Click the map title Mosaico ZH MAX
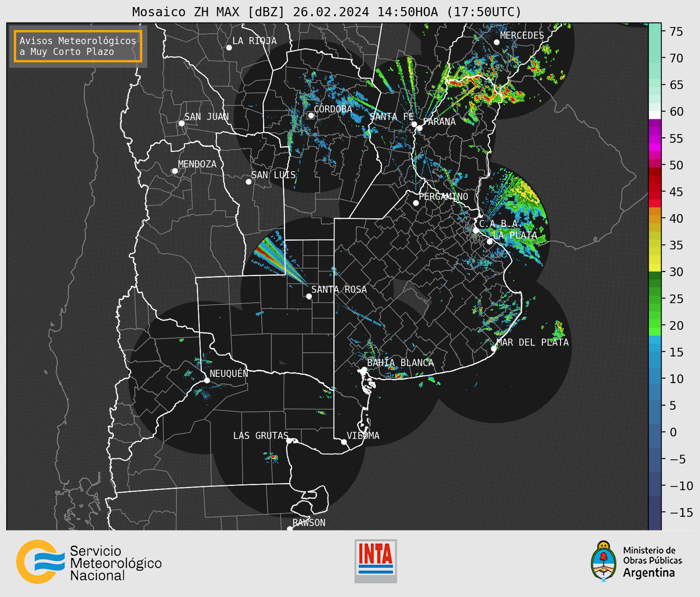Screen dimensions: 700x597 click(x=327, y=12)
